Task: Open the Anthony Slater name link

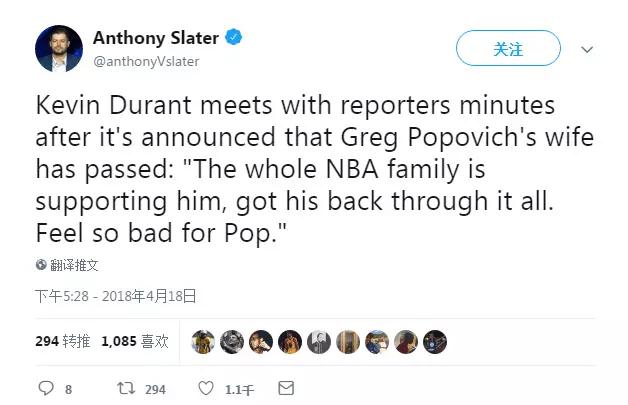Action: [156, 38]
